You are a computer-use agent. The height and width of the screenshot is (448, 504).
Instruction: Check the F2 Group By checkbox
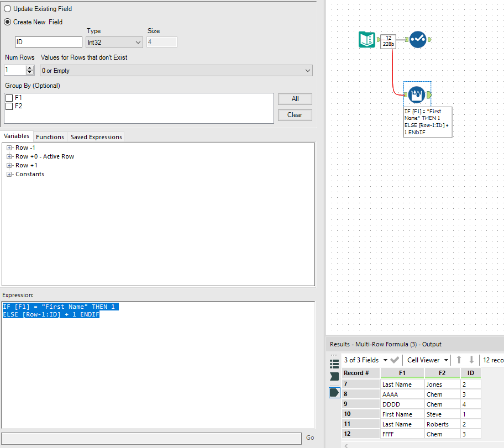point(9,106)
